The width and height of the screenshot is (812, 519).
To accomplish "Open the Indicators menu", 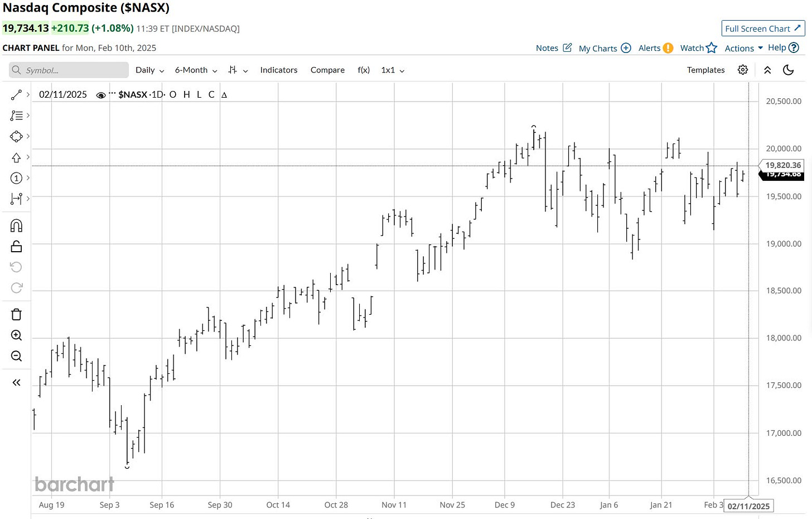I will (x=279, y=70).
